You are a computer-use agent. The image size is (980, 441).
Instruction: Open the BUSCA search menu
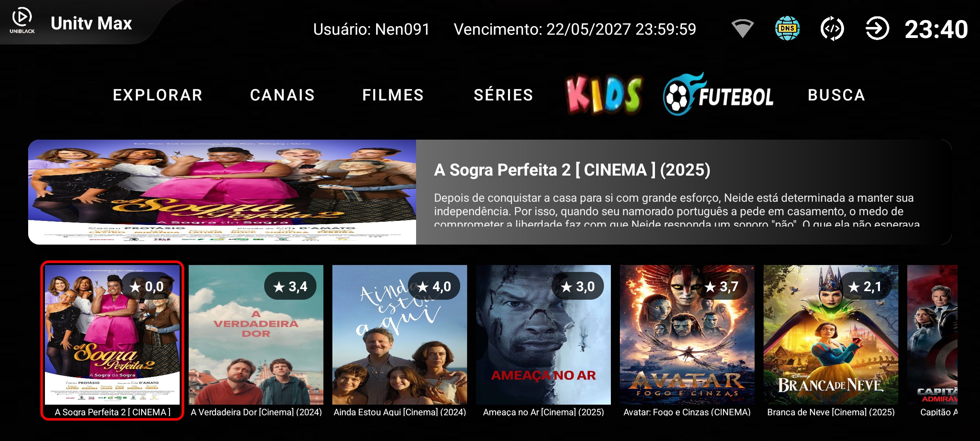tap(836, 95)
